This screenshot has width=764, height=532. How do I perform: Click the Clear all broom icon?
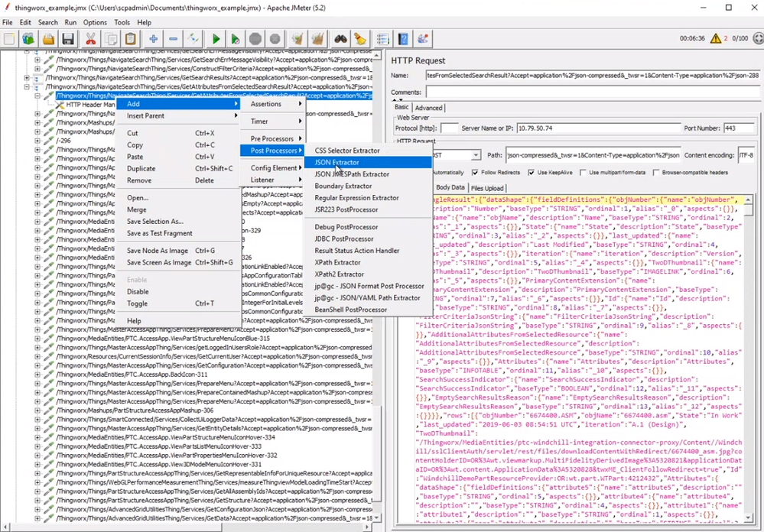tap(317, 38)
